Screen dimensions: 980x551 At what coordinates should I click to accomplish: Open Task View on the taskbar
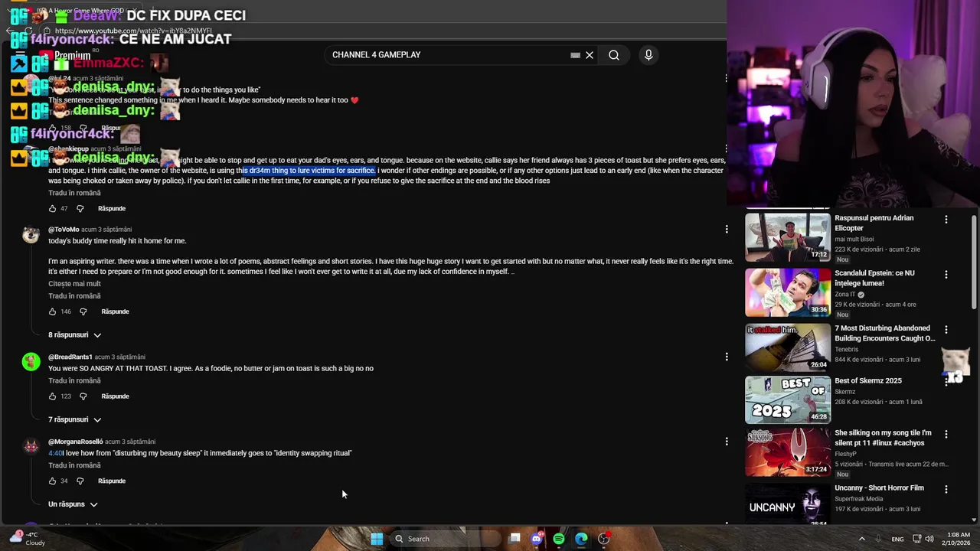point(515,539)
